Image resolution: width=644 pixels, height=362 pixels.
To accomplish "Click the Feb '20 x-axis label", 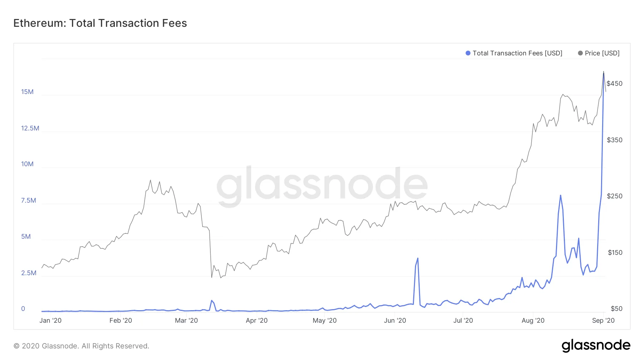I will [x=121, y=321].
